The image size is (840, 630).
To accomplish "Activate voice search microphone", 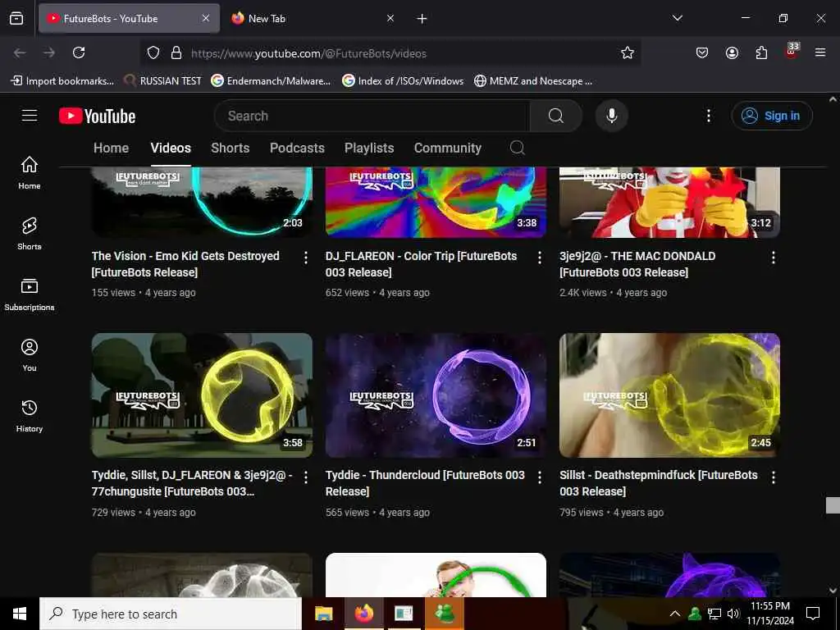I will tap(611, 116).
